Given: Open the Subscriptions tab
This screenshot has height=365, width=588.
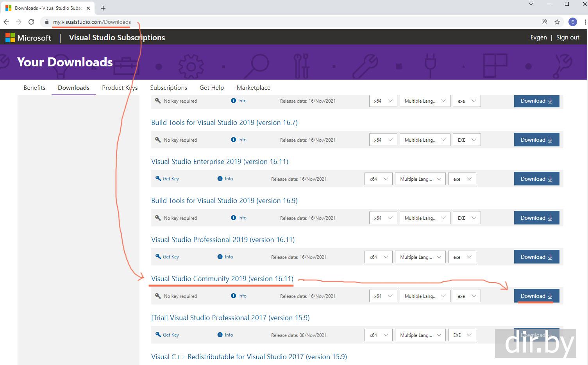Looking at the screenshot, I should (x=168, y=87).
